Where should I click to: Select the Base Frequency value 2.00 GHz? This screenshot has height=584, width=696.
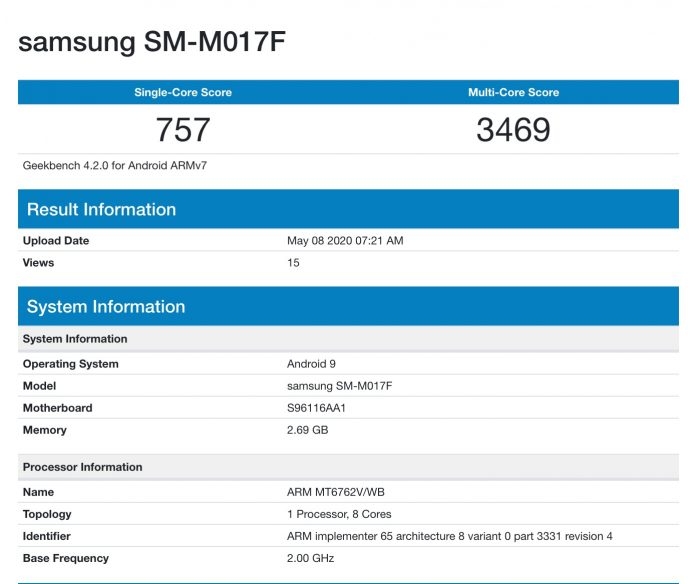[x=311, y=558]
